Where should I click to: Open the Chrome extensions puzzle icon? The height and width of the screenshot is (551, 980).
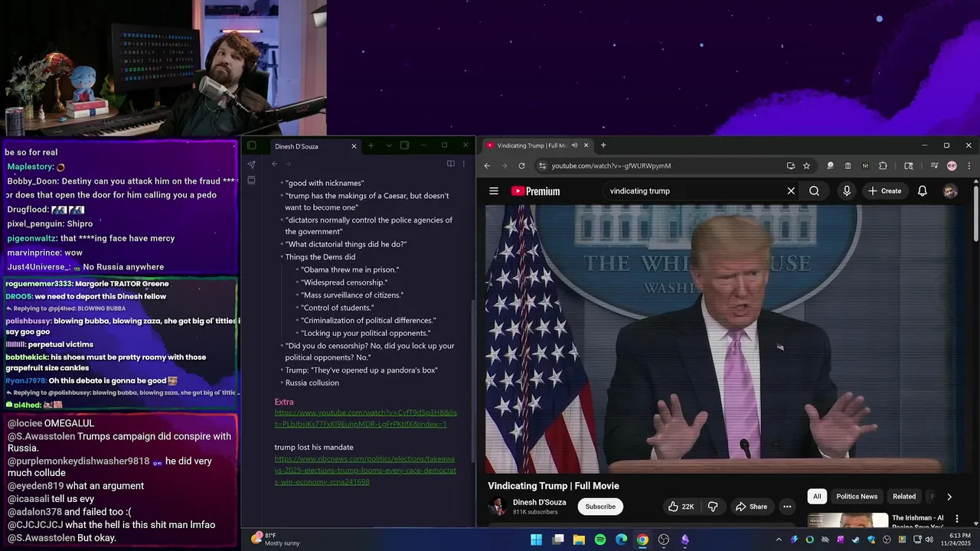[x=883, y=166]
